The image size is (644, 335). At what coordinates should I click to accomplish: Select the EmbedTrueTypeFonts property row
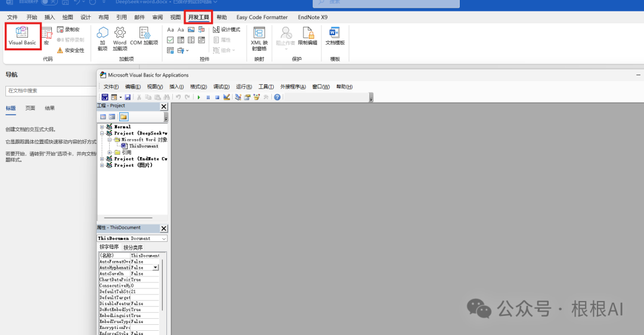coord(129,321)
